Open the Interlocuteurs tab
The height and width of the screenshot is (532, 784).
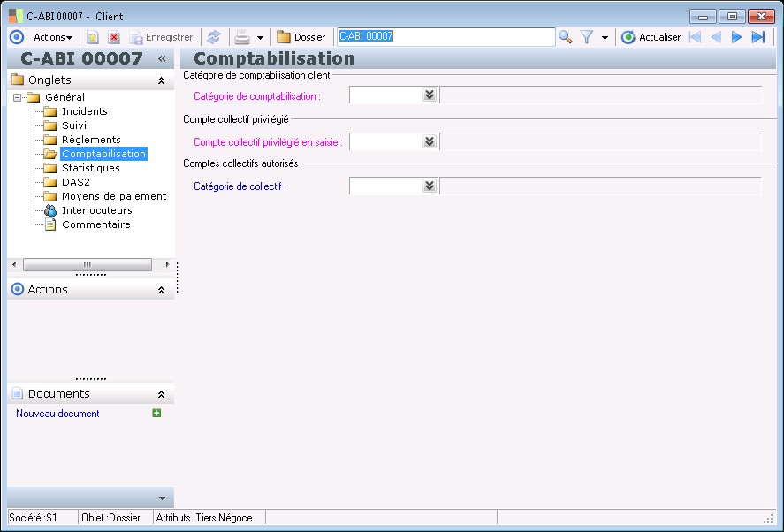(97, 210)
